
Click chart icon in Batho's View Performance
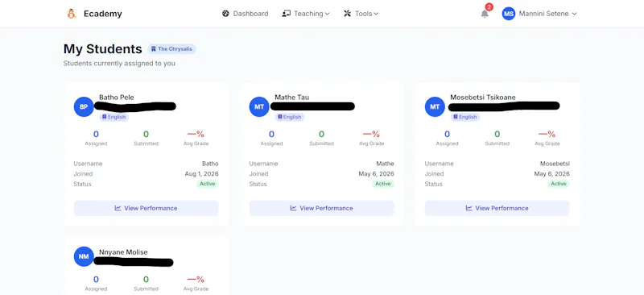click(x=118, y=208)
